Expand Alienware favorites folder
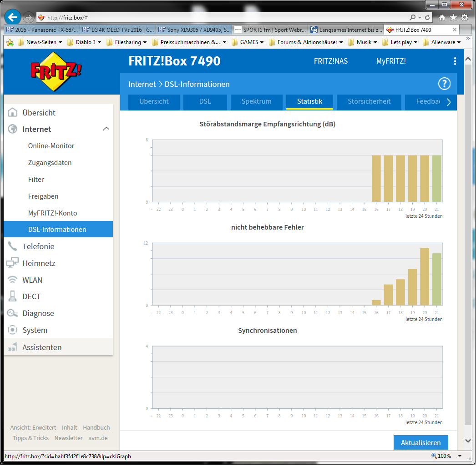The width and height of the screenshot is (476, 466). point(442,42)
